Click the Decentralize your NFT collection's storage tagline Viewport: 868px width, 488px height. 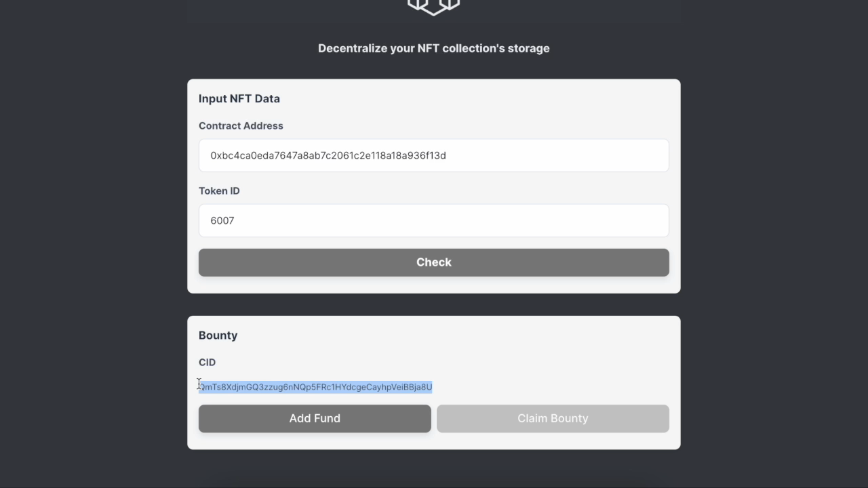[434, 48]
